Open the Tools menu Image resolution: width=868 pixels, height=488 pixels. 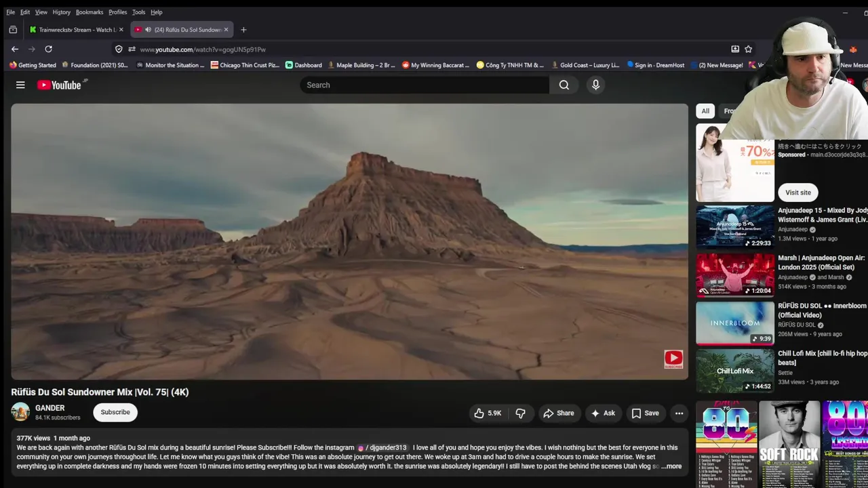point(138,12)
